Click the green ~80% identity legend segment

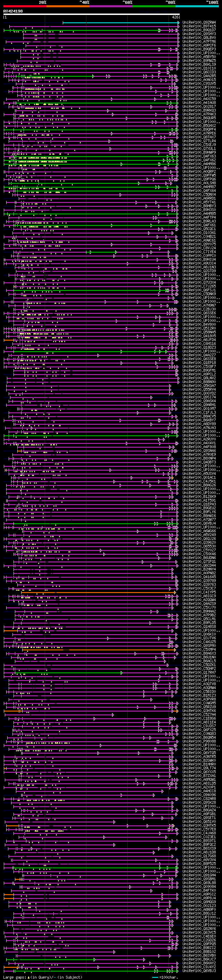click(x=154, y=6)
